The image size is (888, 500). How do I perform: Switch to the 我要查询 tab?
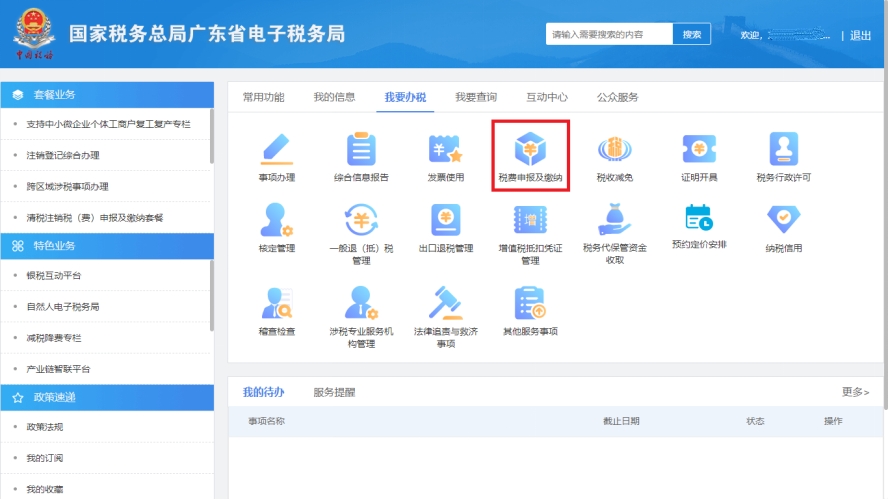(x=475, y=97)
